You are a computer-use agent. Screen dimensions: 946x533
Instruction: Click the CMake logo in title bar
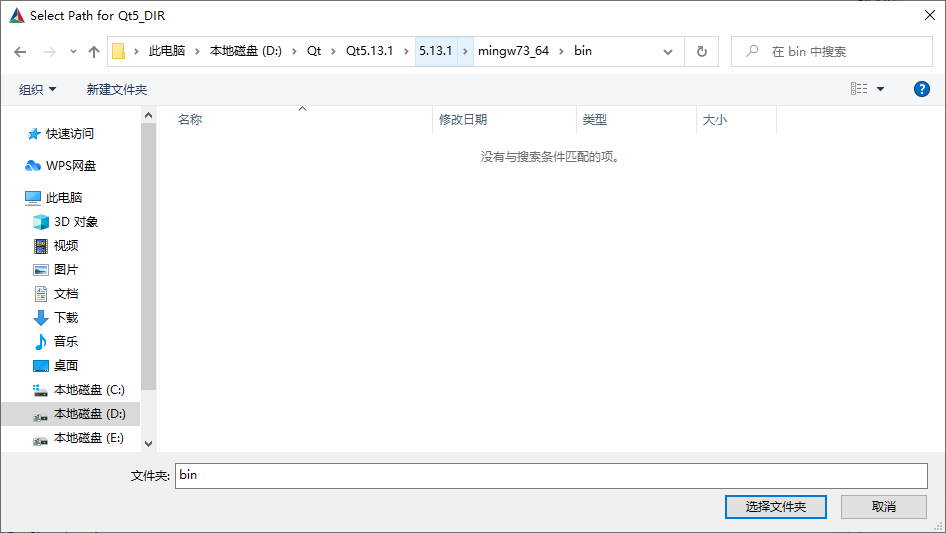pyautogui.click(x=17, y=16)
